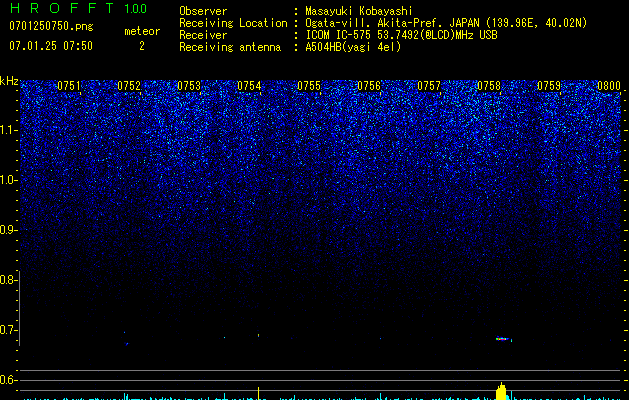The height and width of the screenshot is (400, 629).
Task: Click the antenna text A504HB(yagi 4el)
Action: click(x=353, y=47)
